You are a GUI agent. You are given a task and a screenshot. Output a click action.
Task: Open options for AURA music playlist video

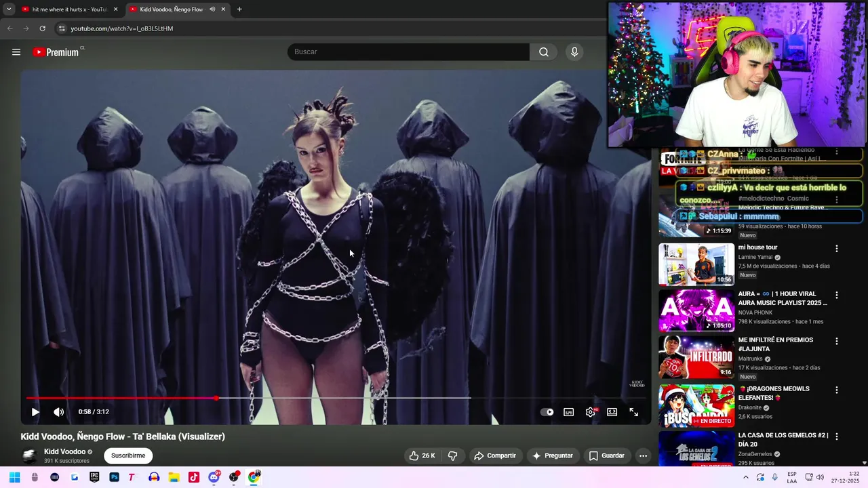(x=837, y=296)
